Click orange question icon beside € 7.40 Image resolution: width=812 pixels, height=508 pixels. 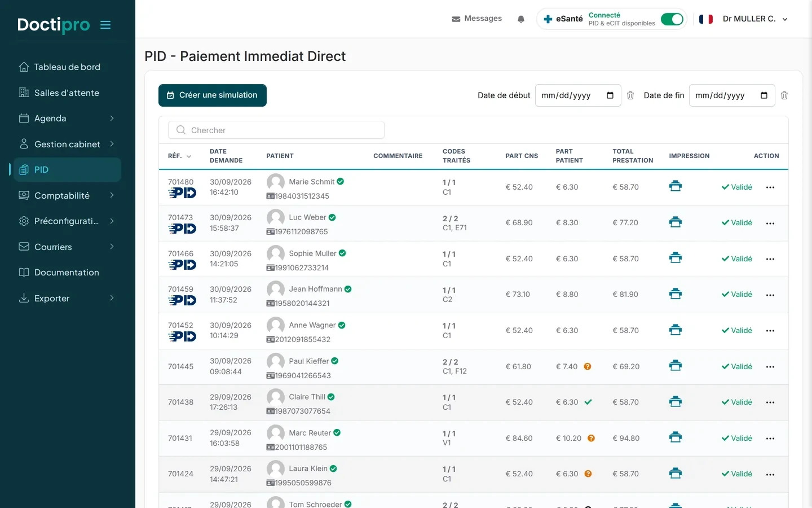[588, 367]
